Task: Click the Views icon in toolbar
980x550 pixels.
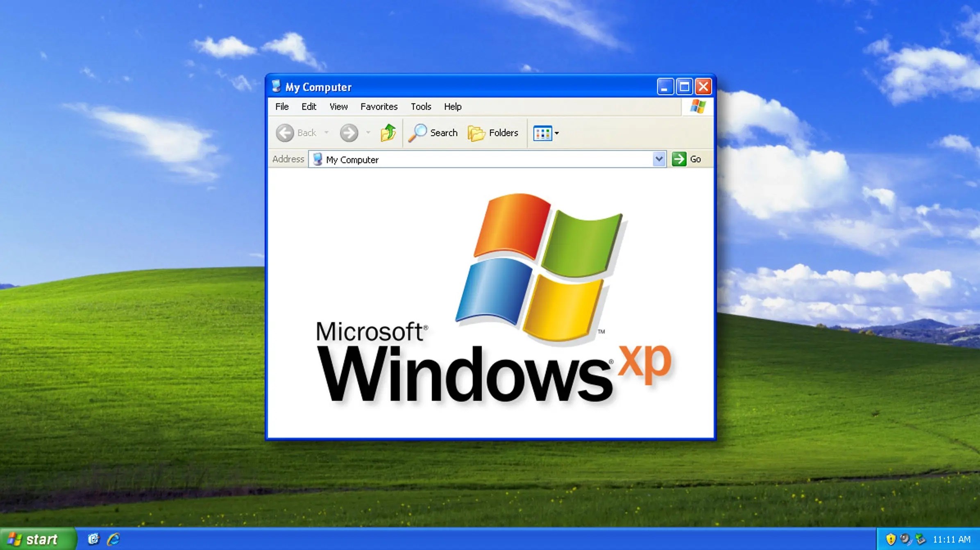Action: (x=542, y=133)
